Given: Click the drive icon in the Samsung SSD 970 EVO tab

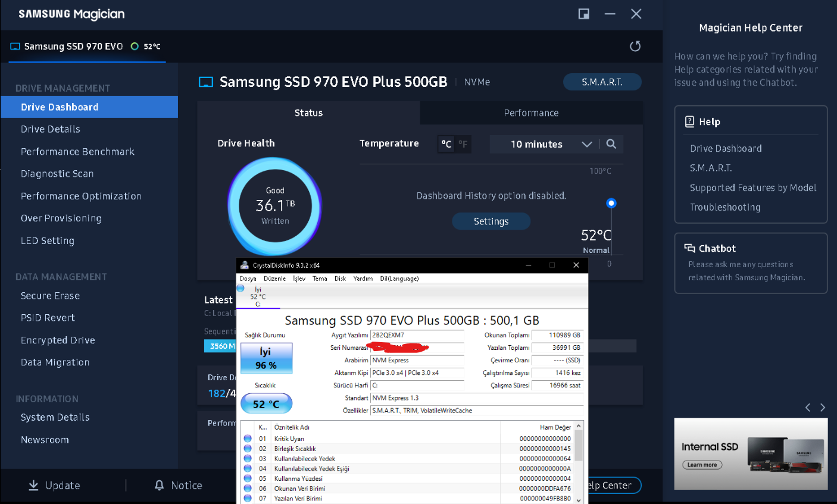Looking at the screenshot, I should (x=15, y=46).
